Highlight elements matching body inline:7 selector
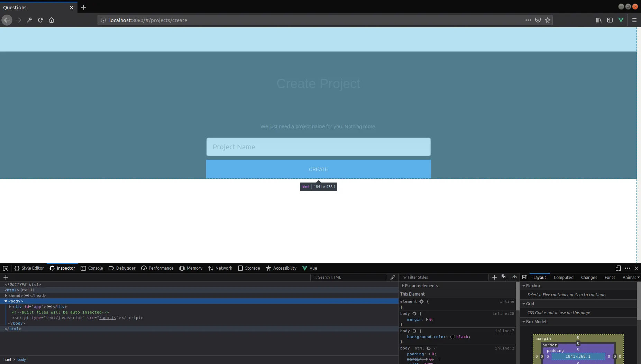The height and width of the screenshot is (364, 641). pos(414,331)
